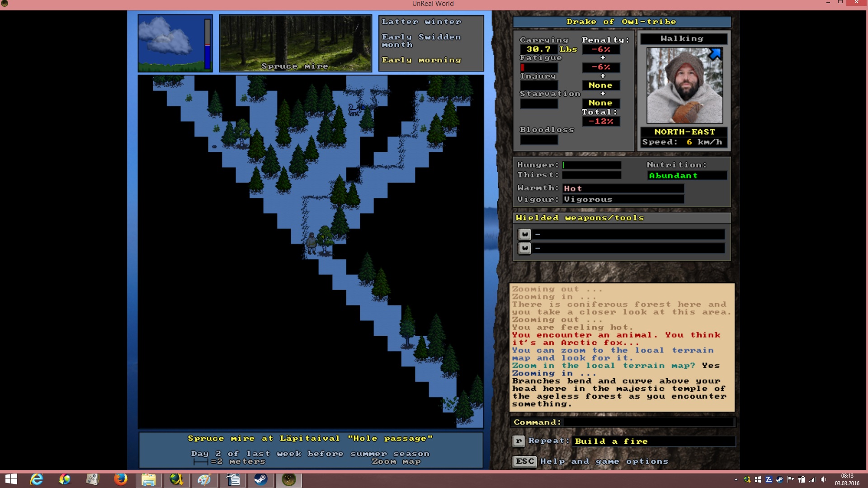Screen dimensions: 868x488
Task: Click the 'Zoom map' label under the map
Action: click(396, 461)
